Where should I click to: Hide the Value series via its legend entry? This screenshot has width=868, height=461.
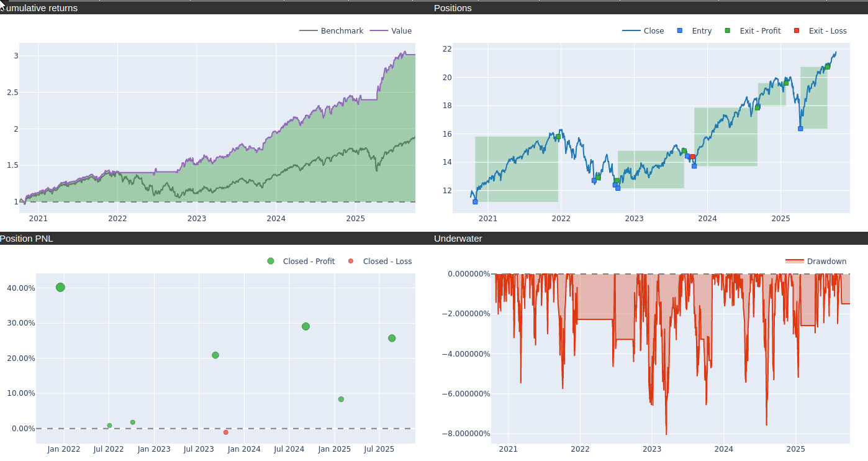[391, 31]
